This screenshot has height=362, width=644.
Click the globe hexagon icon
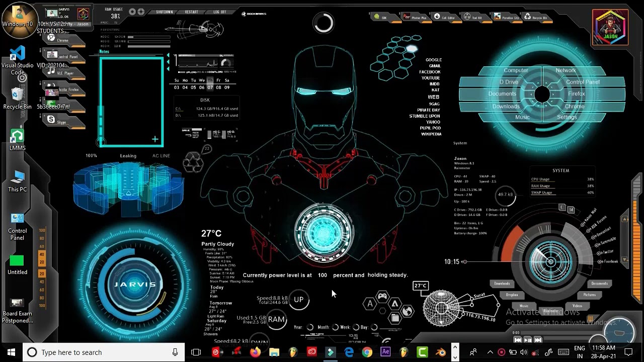click(x=407, y=311)
